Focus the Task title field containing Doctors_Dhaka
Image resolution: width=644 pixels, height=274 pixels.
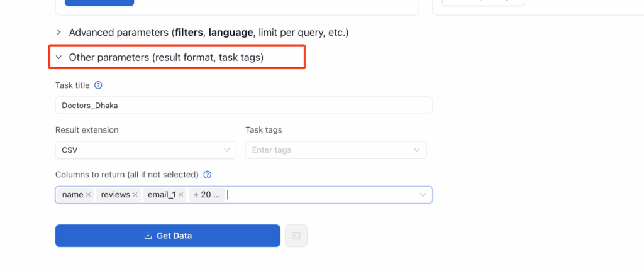(x=243, y=106)
